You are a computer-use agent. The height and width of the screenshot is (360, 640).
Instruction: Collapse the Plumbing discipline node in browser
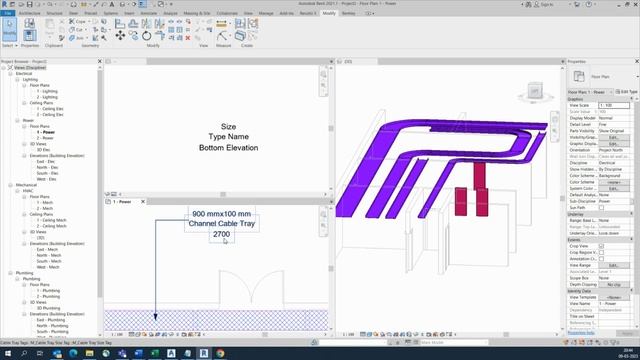coord(11,273)
